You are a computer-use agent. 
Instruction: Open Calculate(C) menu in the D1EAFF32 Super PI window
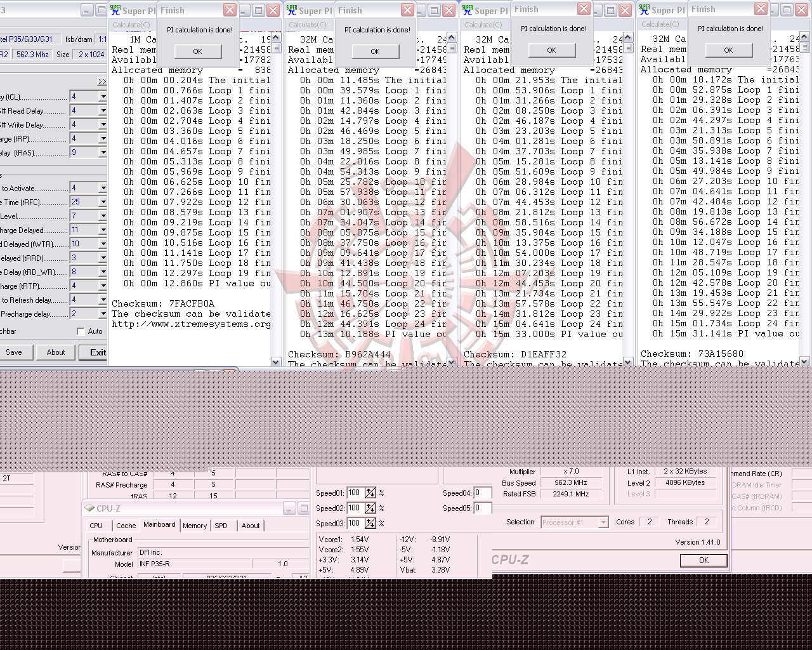[483, 25]
